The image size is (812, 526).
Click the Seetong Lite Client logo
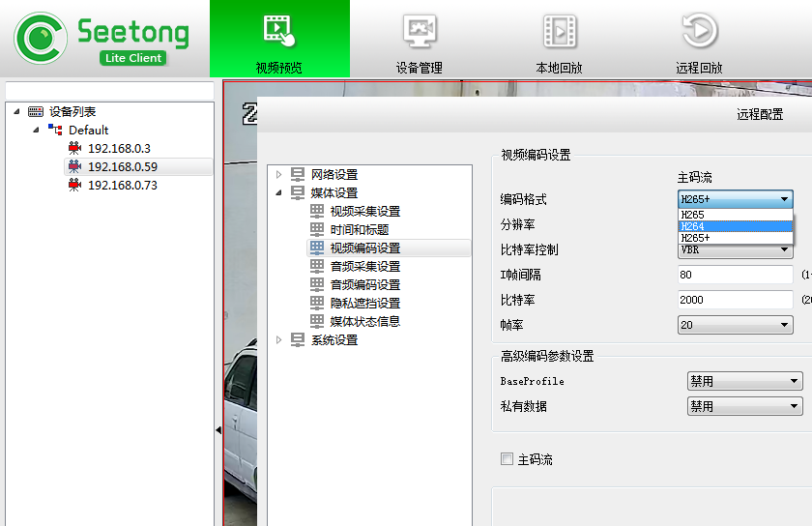[x=101, y=39]
